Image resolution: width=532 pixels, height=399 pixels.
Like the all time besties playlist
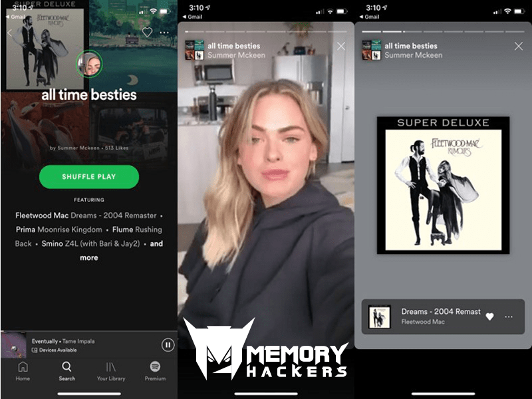(x=147, y=32)
